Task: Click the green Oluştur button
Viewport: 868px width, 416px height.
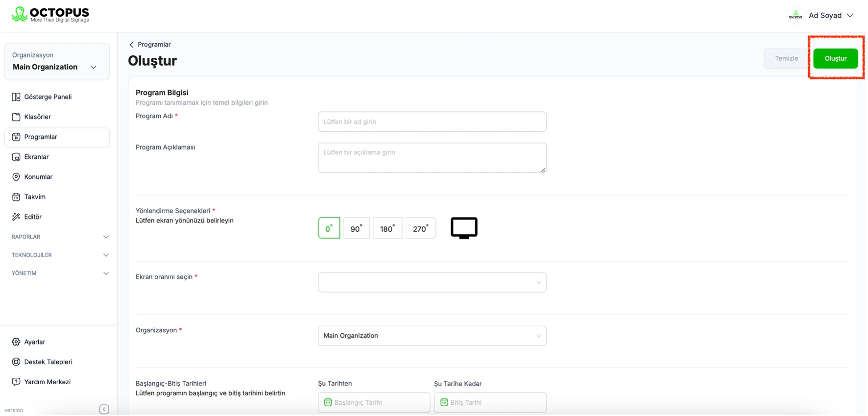Action: (836, 58)
